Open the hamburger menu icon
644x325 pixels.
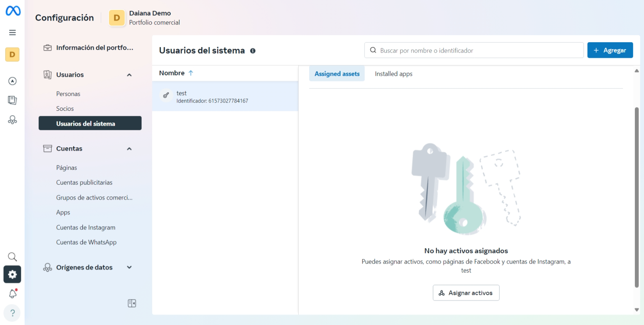click(13, 32)
